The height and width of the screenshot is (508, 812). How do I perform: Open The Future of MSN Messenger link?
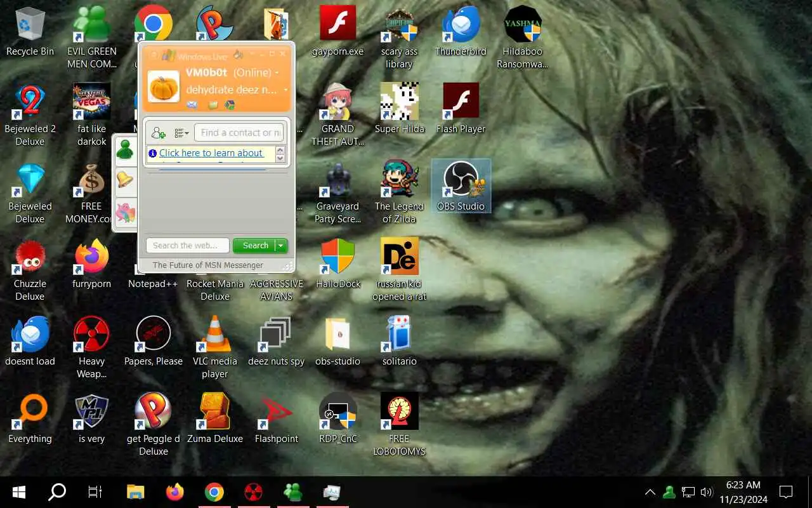click(x=207, y=265)
